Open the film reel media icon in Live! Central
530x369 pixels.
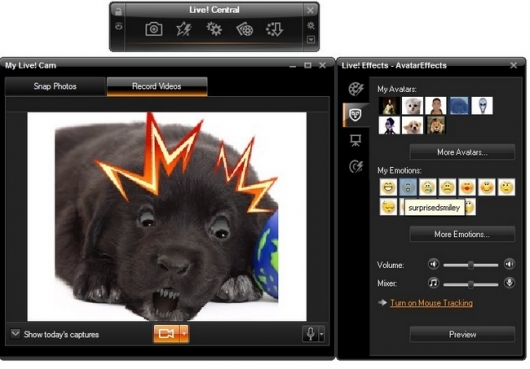coord(245,29)
